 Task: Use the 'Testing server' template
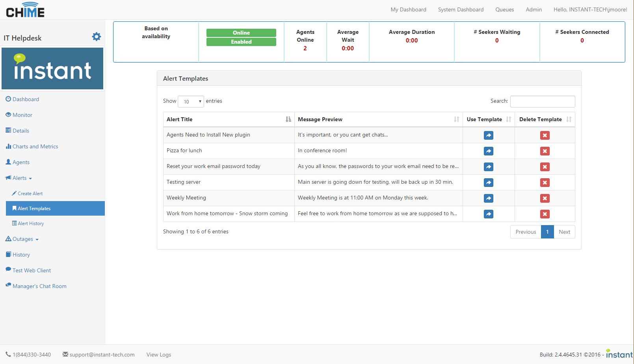click(489, 183)
